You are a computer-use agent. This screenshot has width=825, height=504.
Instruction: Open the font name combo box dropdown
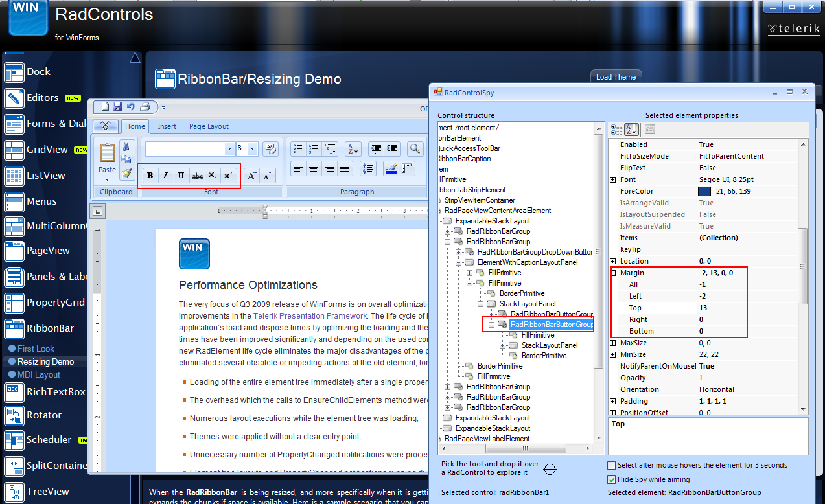(229, 149)
